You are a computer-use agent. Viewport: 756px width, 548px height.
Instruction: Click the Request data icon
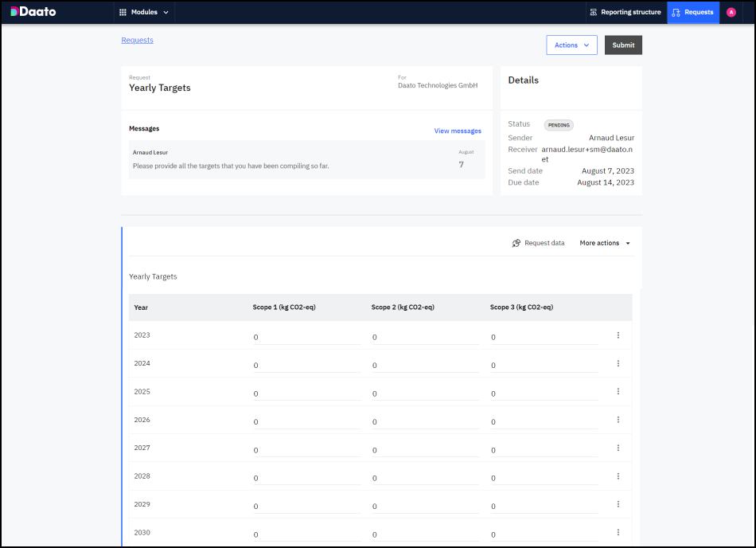point(516,243)
